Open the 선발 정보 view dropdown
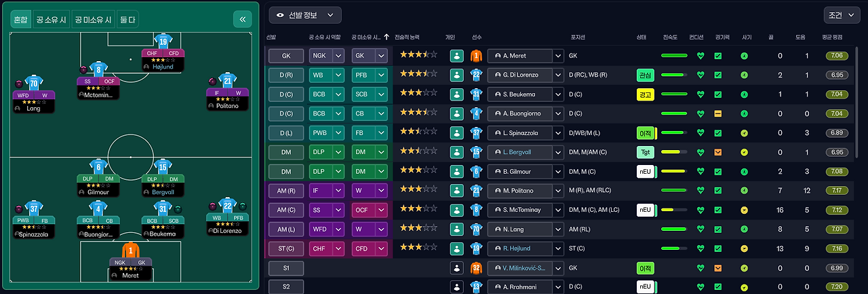The width and height of the screenshot is (868, 294). [x=305, y=15]
